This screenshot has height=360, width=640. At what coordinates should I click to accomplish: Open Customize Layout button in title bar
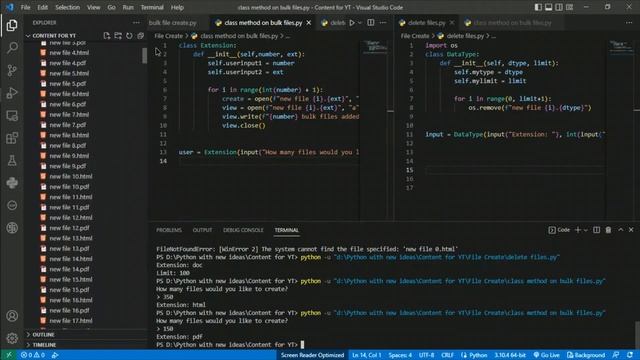[569, 7]
